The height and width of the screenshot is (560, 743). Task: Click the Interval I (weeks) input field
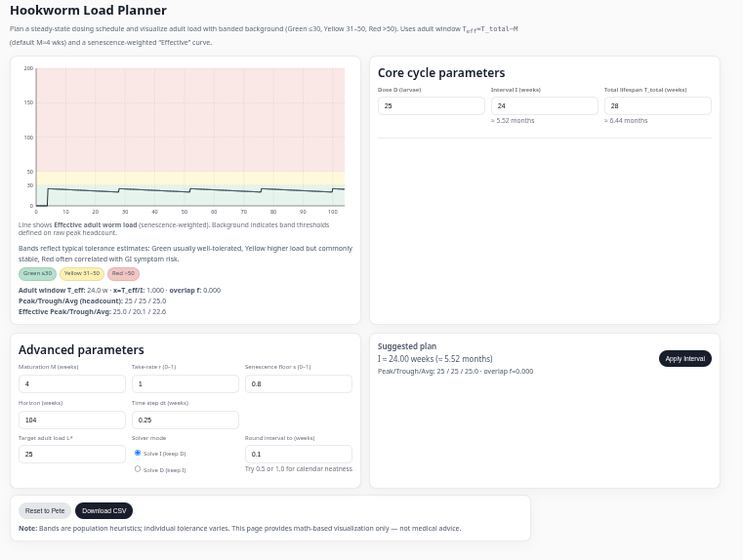[x=544, y=105]
